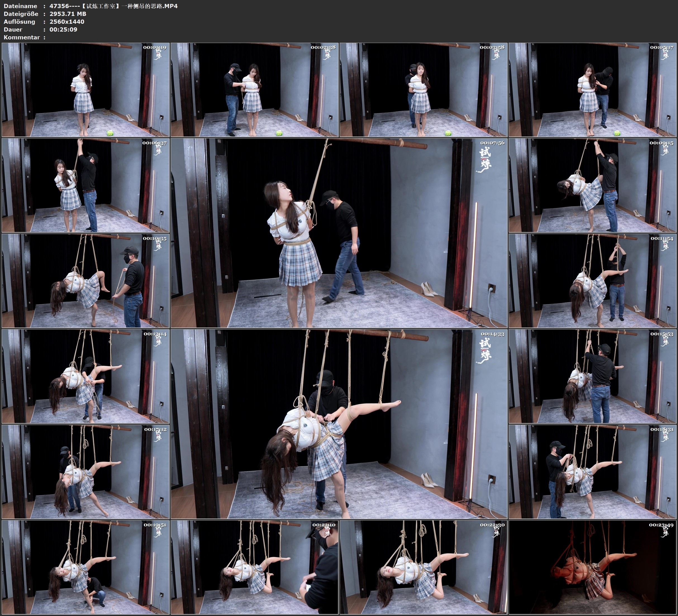This screenshot has width=678, height=616.
Task: Click the thumbnail at 00:21:10
Action: click(x=254, y=567)
